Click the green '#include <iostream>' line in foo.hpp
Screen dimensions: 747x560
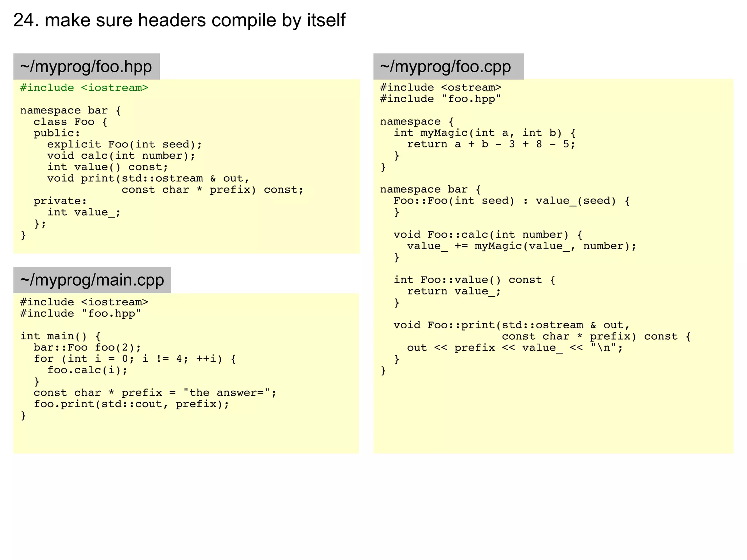coord(84,88)
